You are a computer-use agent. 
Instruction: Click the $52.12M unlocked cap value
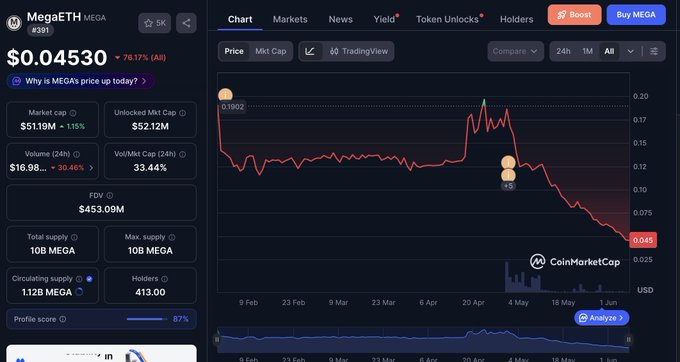(x=150, y=126)
